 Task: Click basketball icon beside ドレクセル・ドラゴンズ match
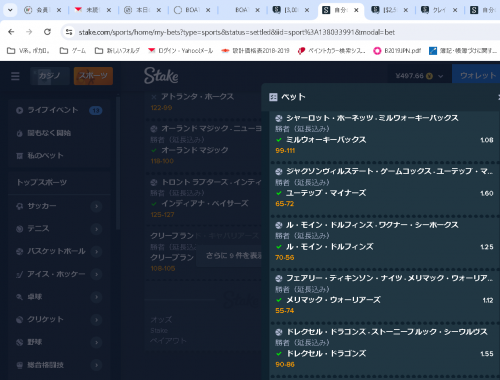click(279, 332)
